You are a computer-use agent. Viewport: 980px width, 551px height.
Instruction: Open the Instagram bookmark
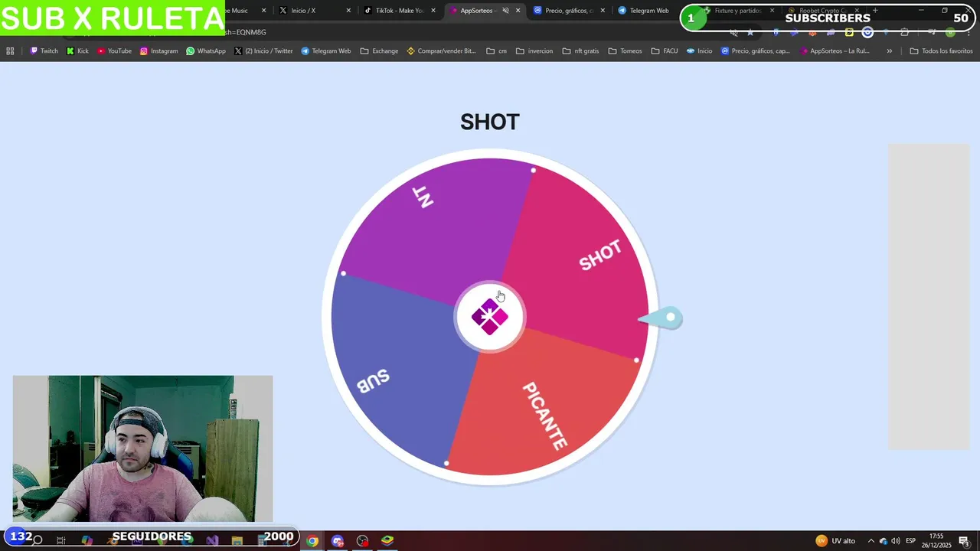[158, 51]
